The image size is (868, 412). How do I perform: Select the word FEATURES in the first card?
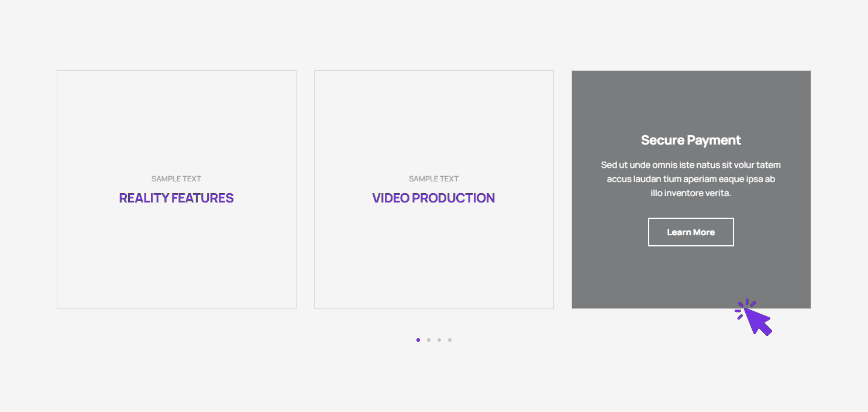click(x=202, y=198)
